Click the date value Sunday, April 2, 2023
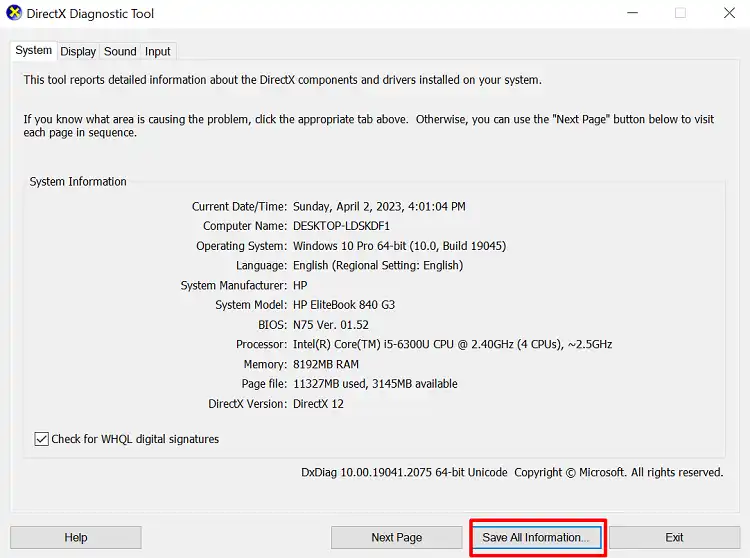This screenshot has height=558, width=750. 349,207
